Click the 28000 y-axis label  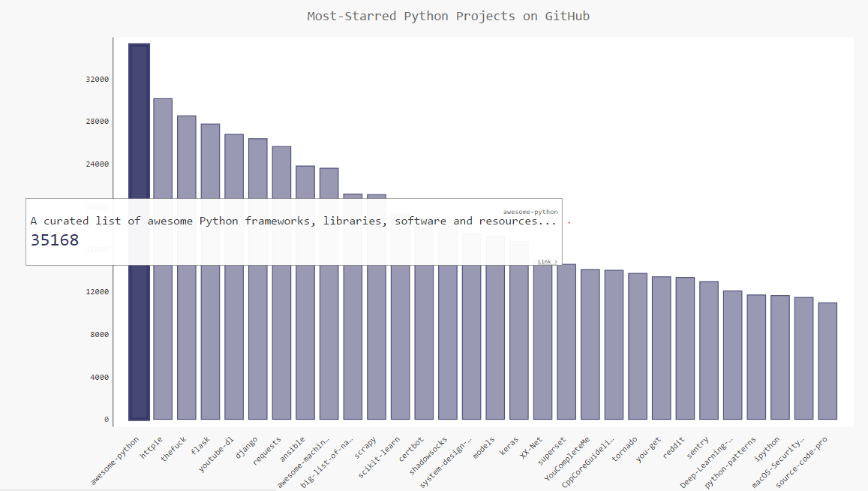pos(98,122)
